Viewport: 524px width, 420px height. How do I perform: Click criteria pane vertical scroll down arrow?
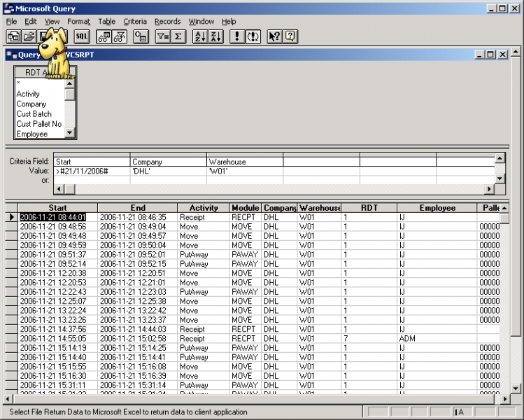(500, 178)
